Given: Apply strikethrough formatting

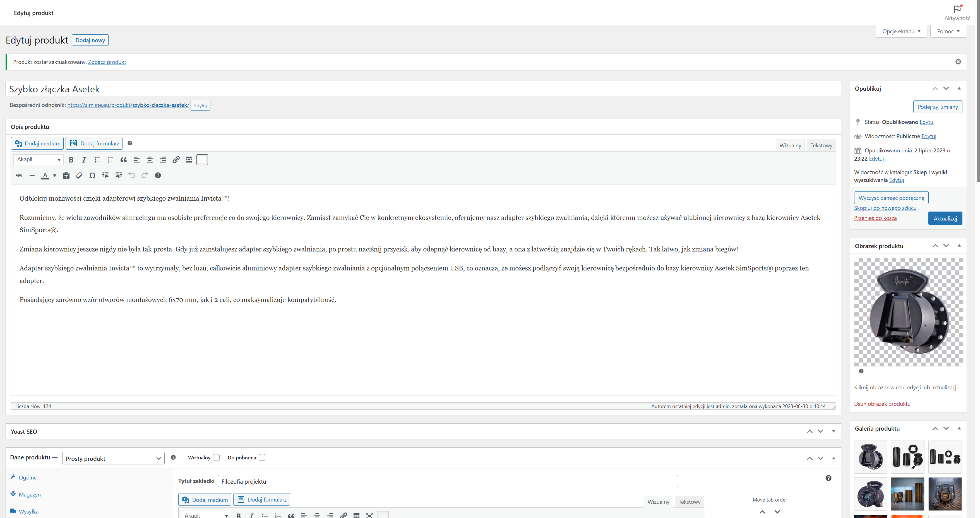Looking at the screenshot, I should (19, 176).
